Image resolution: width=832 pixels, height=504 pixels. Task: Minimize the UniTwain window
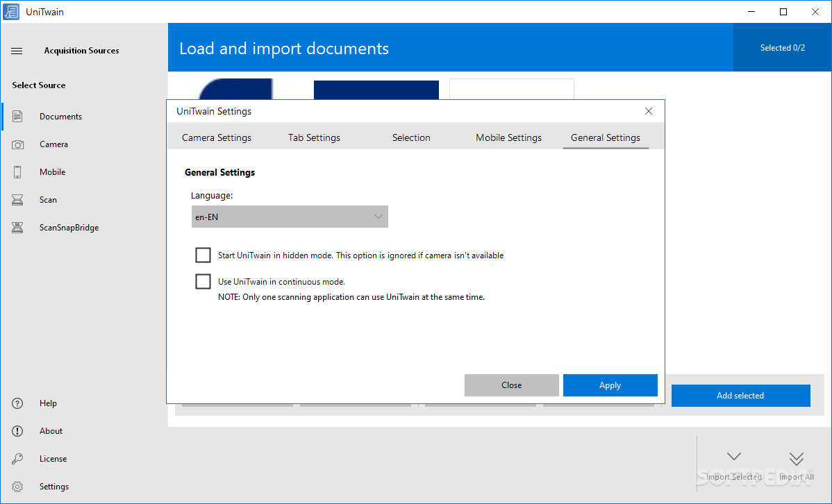(751, 12)
